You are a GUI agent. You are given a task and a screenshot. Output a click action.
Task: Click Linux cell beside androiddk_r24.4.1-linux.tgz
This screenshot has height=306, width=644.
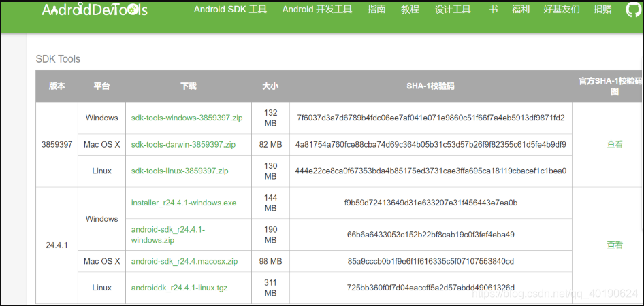[102, 288]
